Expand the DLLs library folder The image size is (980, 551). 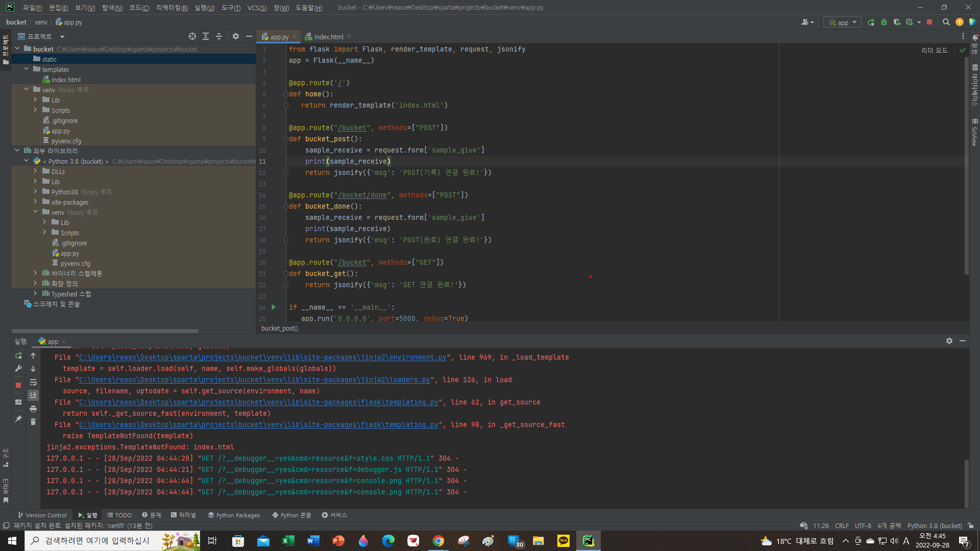(35, 171)
